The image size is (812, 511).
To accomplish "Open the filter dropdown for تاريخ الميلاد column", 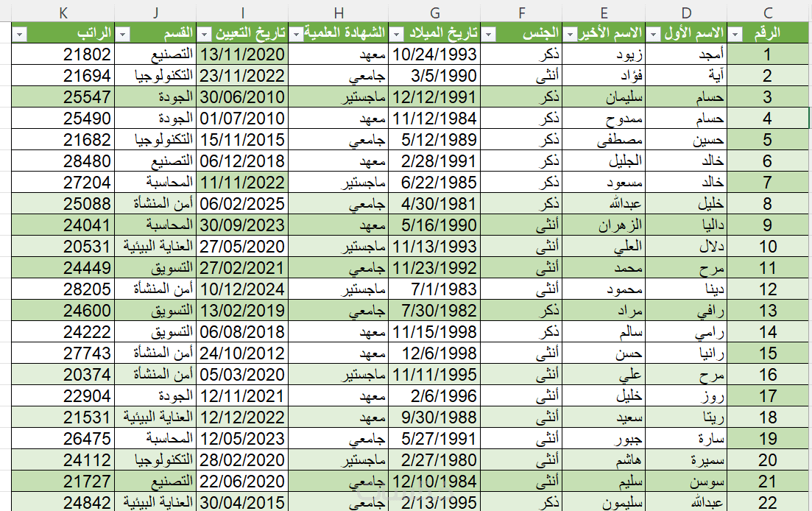I will pyautogui.click(x=396, y=34).
